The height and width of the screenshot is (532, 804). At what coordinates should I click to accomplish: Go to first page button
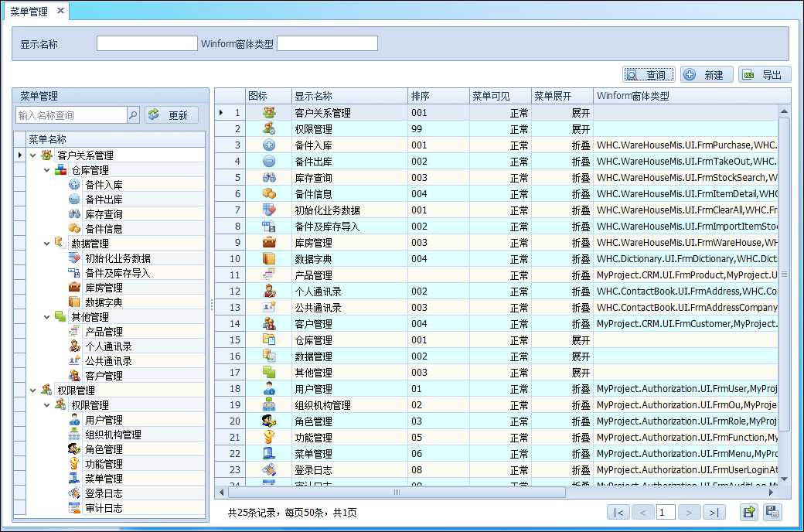tap(618, 512)
